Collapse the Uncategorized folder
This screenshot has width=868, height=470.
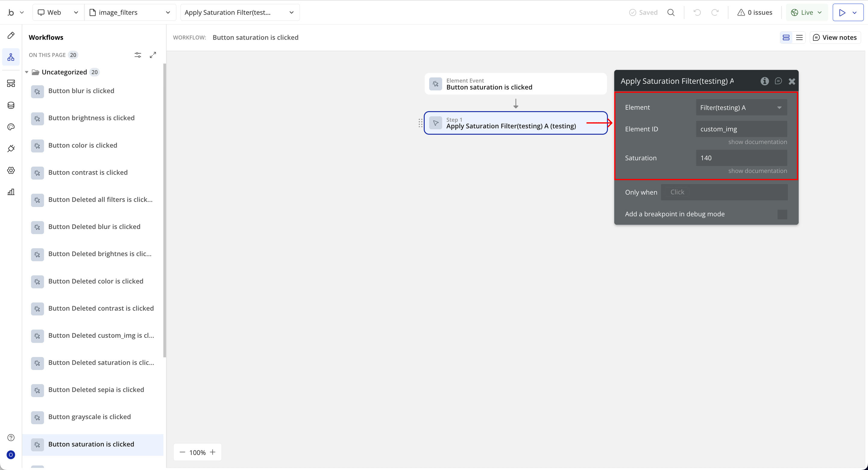(x=27, y=72)
